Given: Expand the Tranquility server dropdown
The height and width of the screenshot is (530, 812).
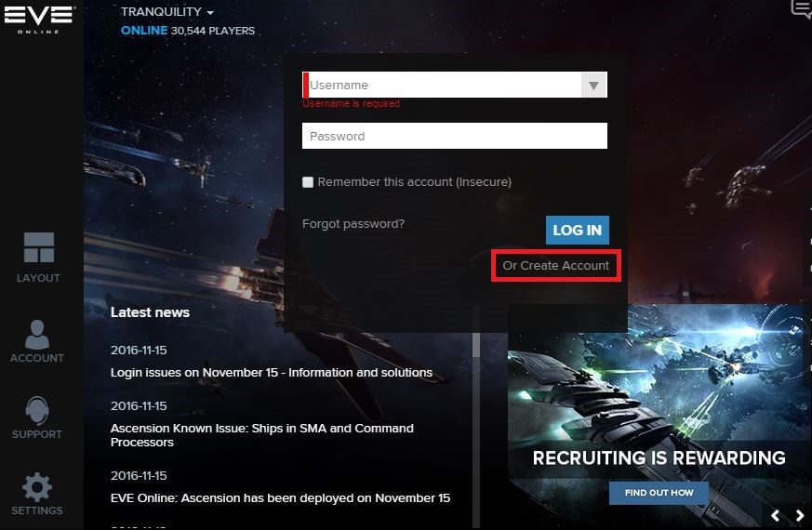Looking at the screenshot, I should pyautogui.click(x=167, y=11).
